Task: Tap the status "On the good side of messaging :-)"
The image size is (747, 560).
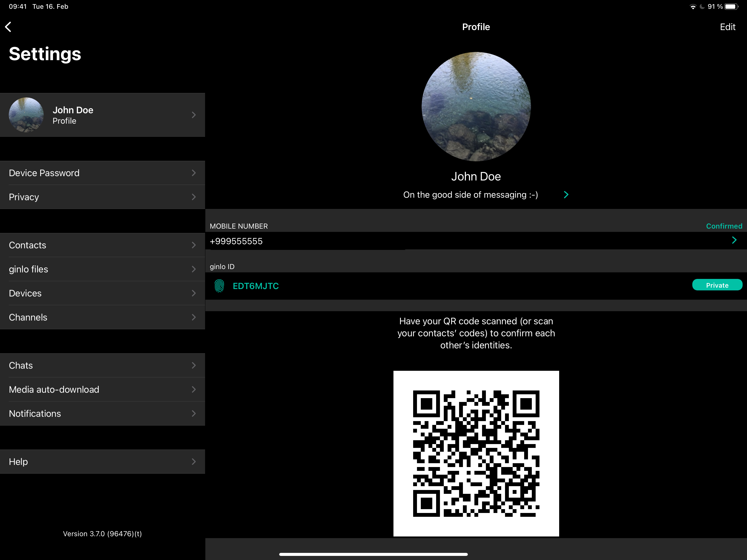Action: 470,195
